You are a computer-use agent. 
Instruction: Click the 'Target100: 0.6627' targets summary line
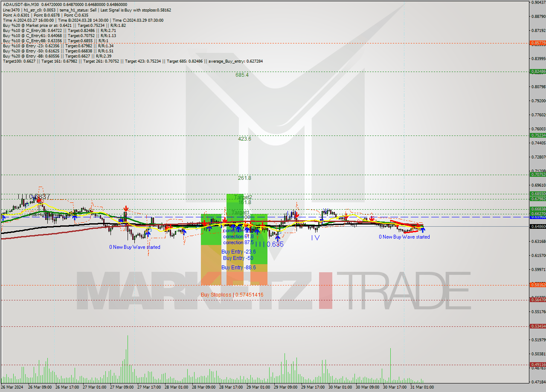point(133,61)
